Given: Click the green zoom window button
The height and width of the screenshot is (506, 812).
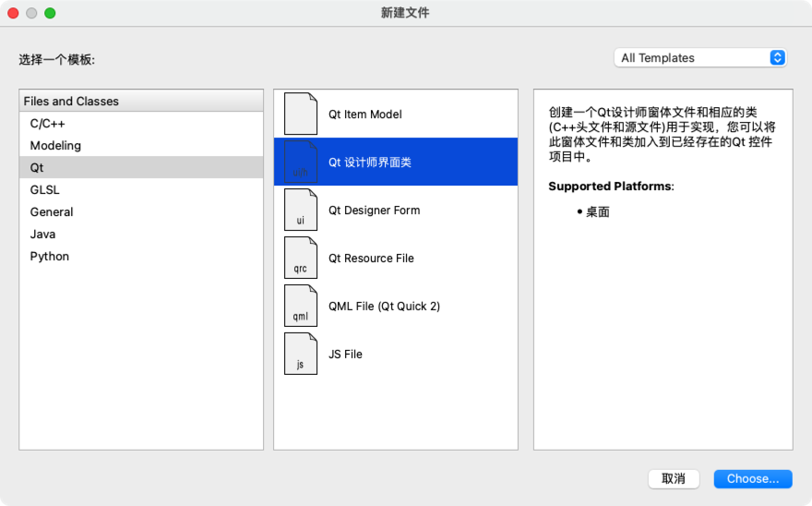Looking at the screenshot, I should 50,13.
